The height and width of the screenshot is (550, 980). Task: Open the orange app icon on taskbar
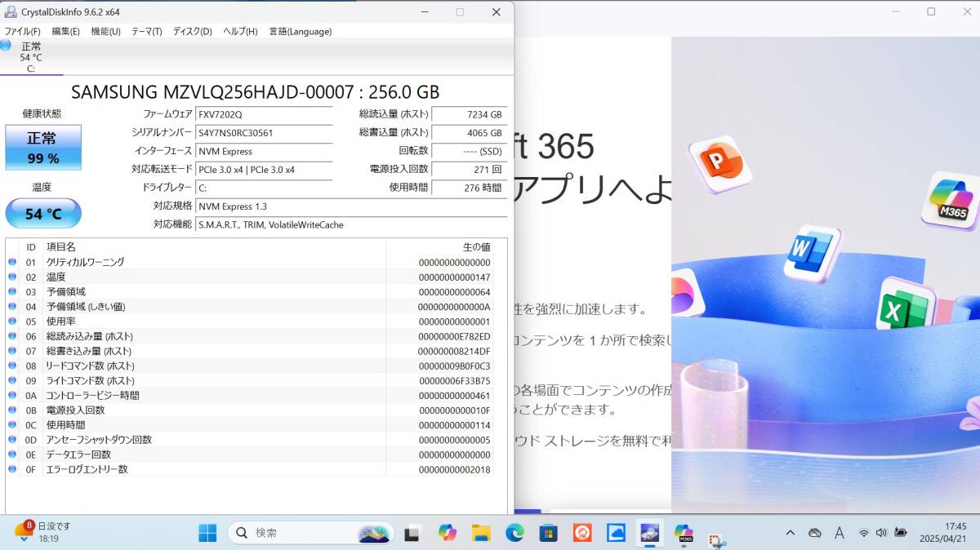582,533
